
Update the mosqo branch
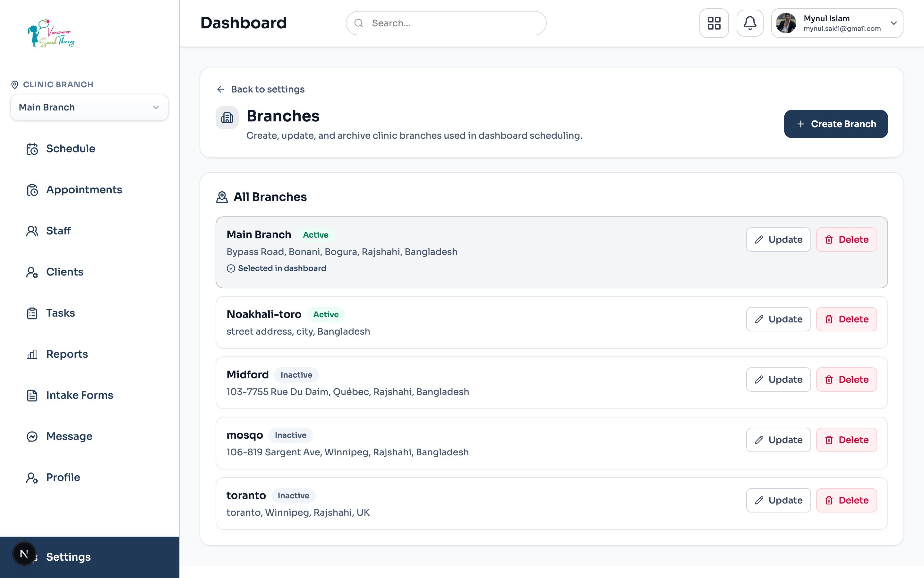tap(778, 440)
